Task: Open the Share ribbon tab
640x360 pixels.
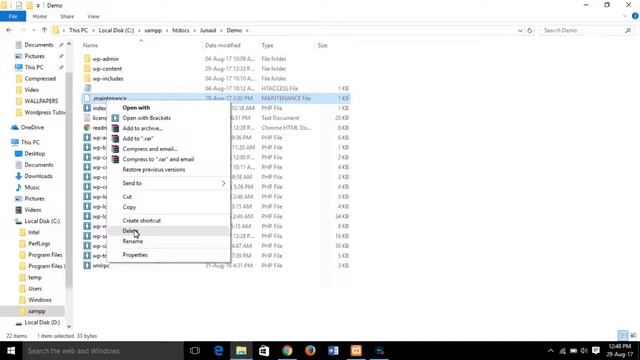Action: tap(67, 16)
